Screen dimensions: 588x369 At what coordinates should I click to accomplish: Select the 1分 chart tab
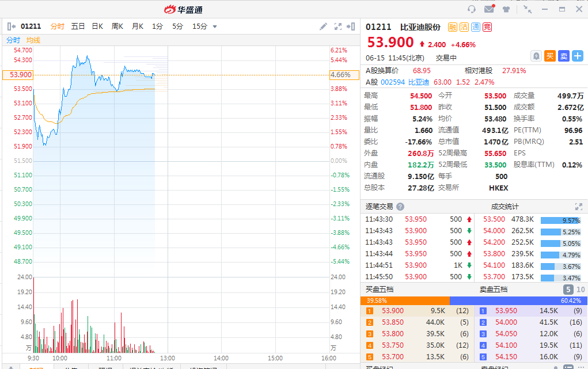click(x=157, y=26)
